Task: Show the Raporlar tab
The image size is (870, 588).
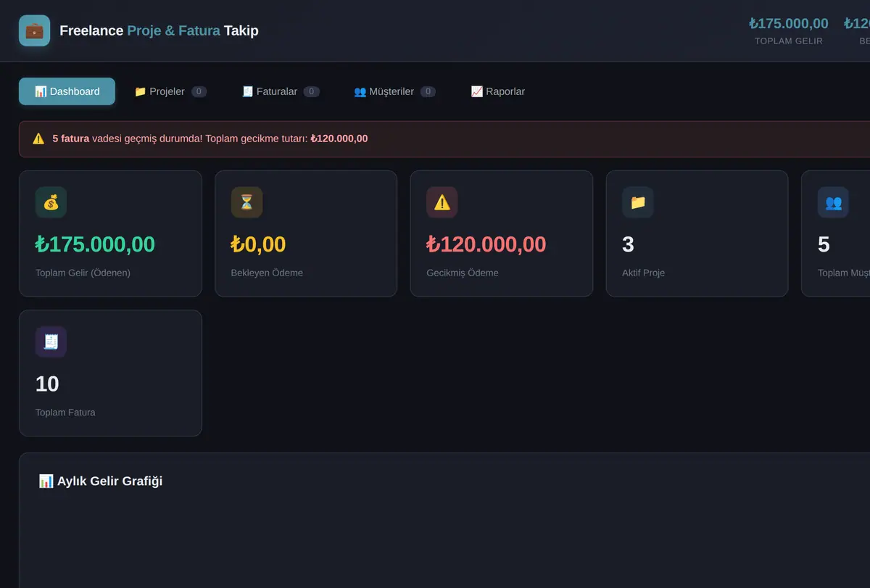Action: (x=497, y=91)
